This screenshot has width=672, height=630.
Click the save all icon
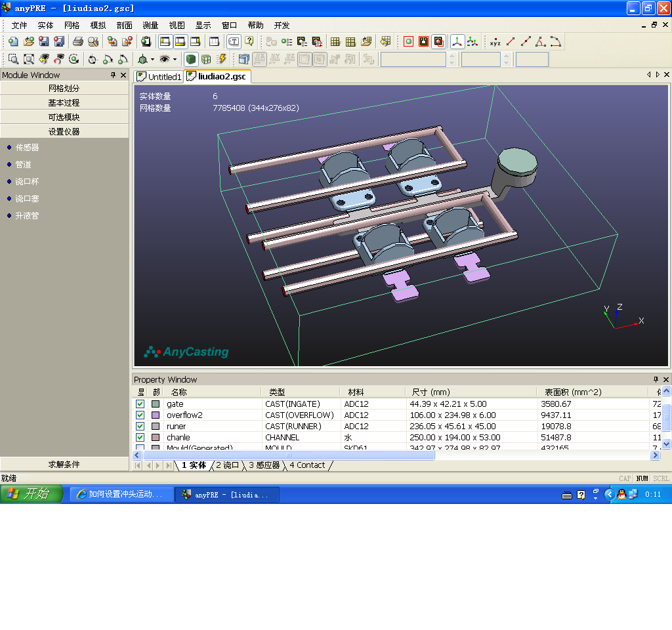pos(59,41)
